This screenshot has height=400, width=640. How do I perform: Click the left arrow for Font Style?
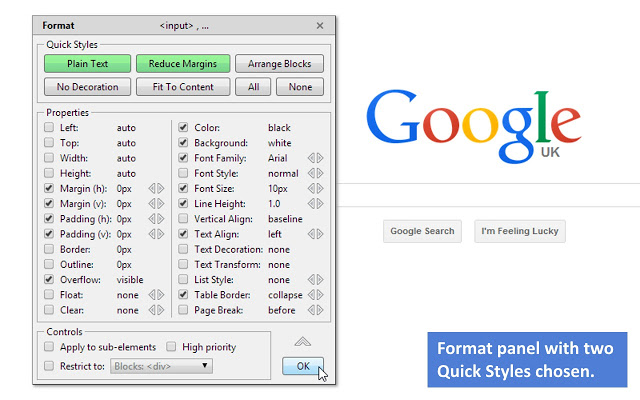click(x=311, y=173)
